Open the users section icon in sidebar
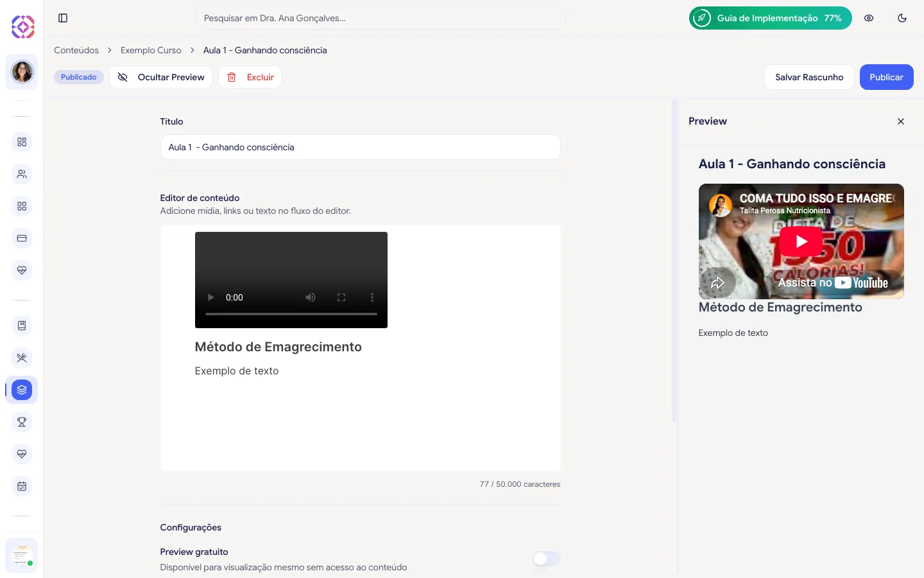The height and width of the screenshot is (578, 924). (x=22, y=174)
